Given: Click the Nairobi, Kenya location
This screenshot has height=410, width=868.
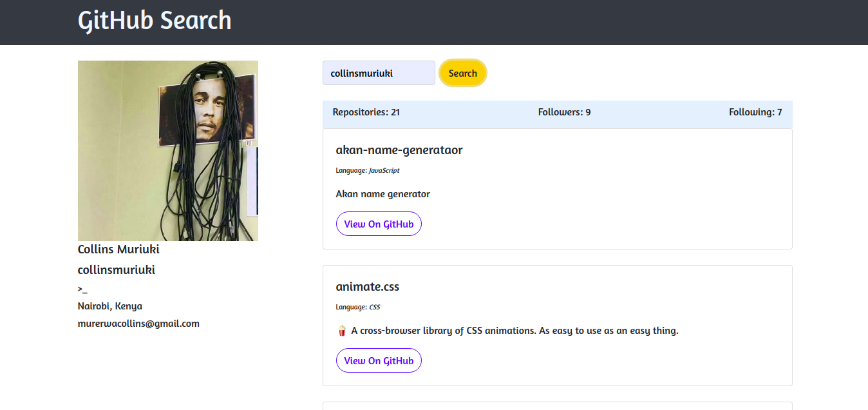Looking at the screenshot, I should (x=110, y=306).
